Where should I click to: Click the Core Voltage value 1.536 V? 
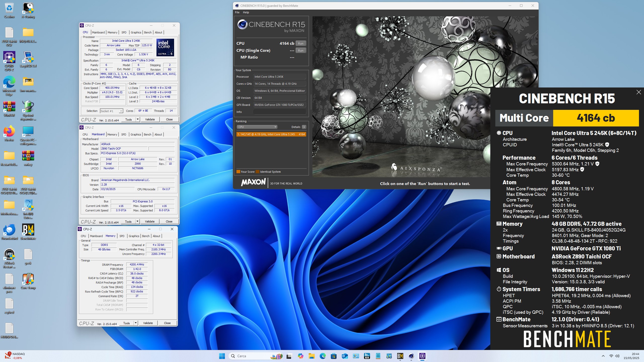tap(143, 55)
